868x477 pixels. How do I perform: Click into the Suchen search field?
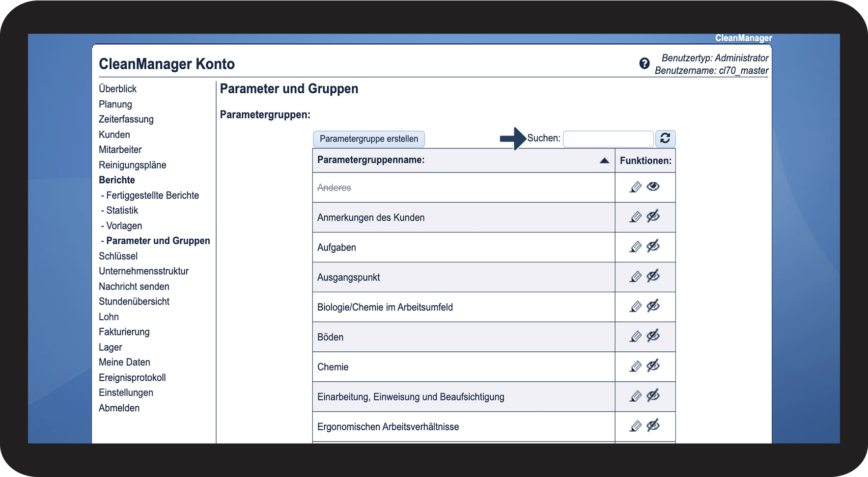click(x=608, y=139)
